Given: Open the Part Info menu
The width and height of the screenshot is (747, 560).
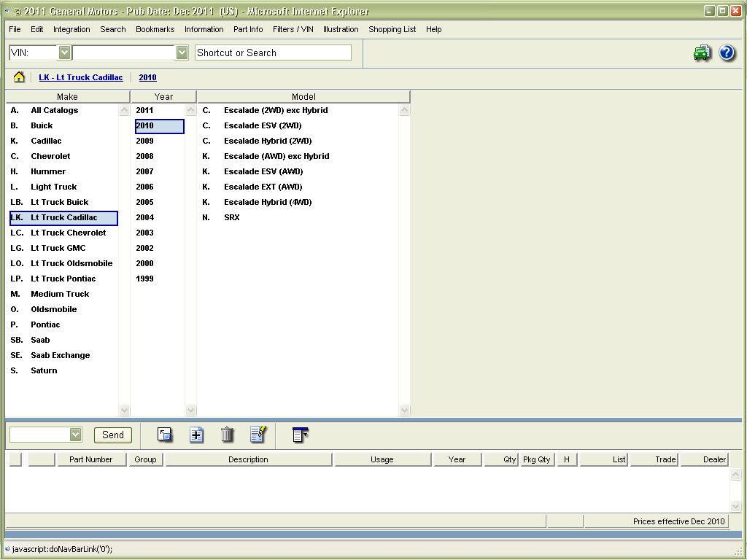Looking at the screenshot, I should point(248,29).
